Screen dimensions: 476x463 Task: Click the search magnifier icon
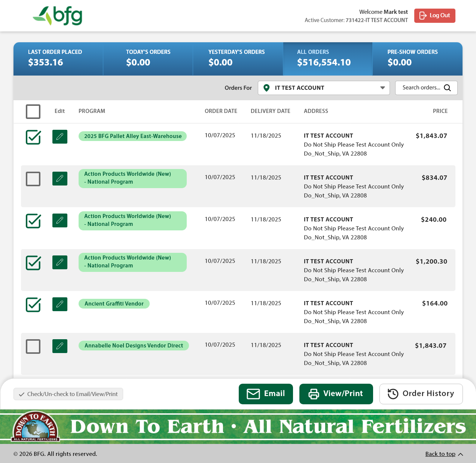pyautogui.click(x=447, y=88)
